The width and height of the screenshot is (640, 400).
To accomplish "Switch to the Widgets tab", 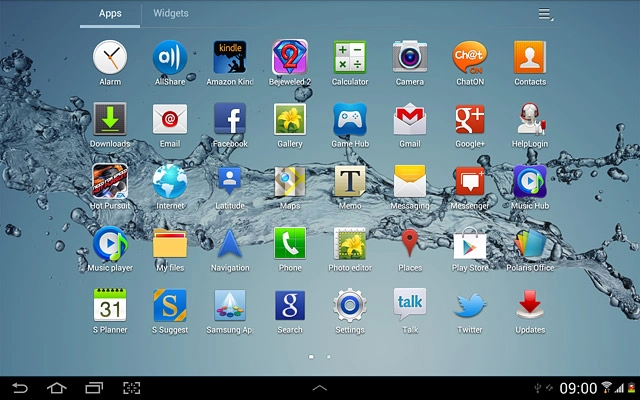I will point(170,14).
